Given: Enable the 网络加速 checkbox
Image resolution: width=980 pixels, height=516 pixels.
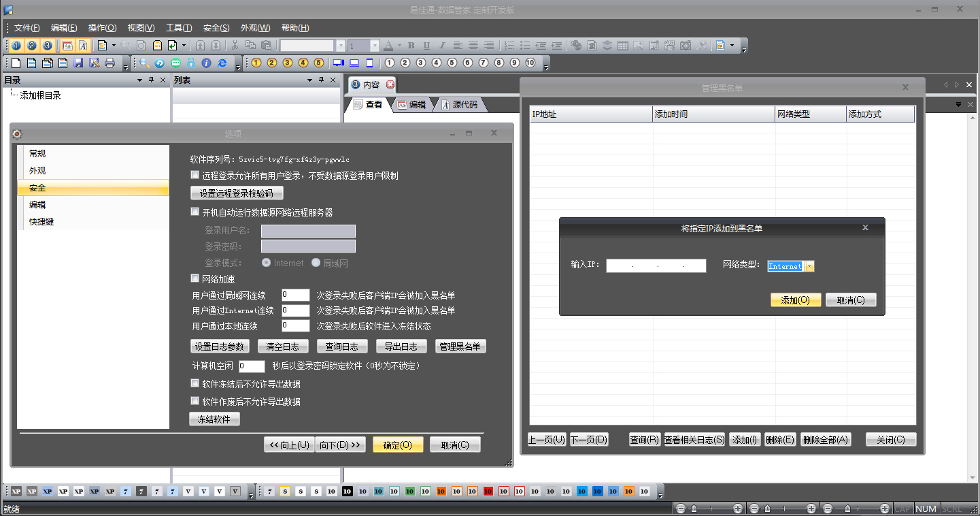Looking at the screenshot, I should click(x=195, y=279).
